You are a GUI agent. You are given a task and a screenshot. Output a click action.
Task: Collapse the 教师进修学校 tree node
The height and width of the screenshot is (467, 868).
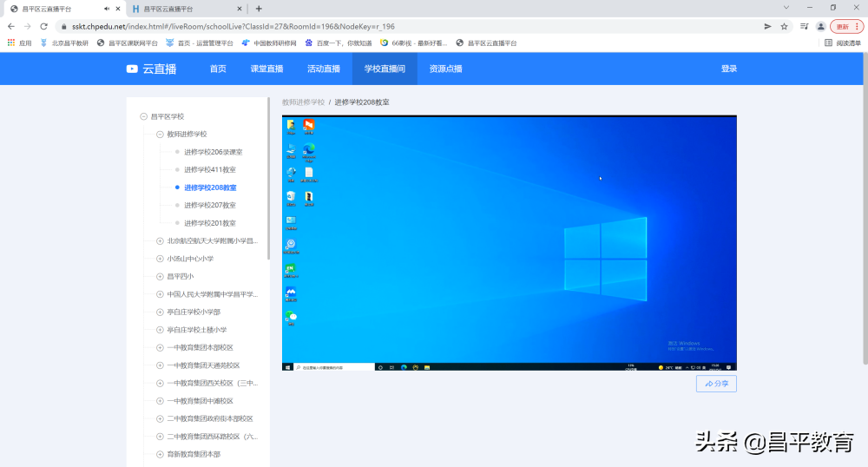click(x=160, y=135)
